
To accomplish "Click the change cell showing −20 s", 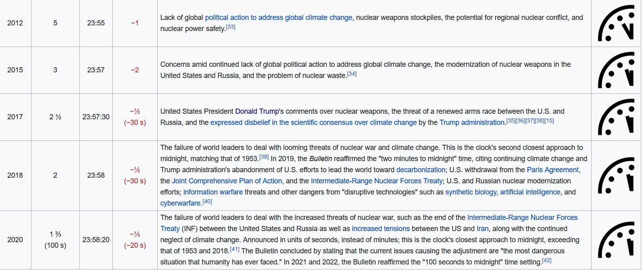I will (135, 240).
